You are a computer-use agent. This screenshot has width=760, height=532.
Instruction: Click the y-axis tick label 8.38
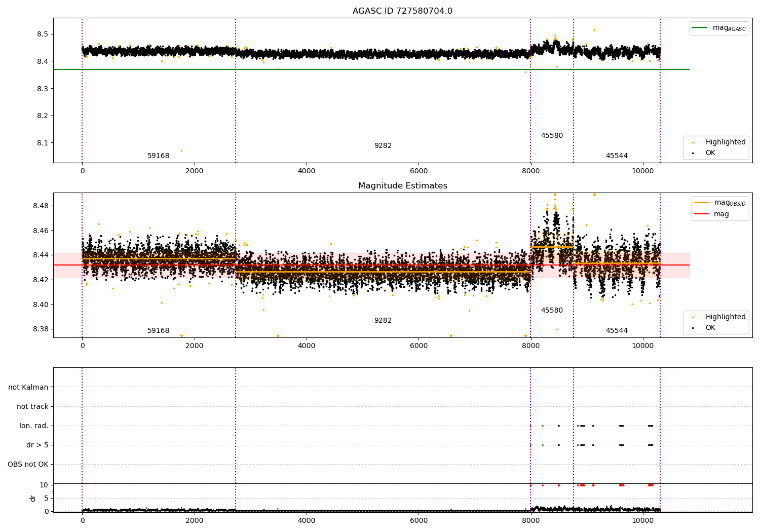pos(41,329)
